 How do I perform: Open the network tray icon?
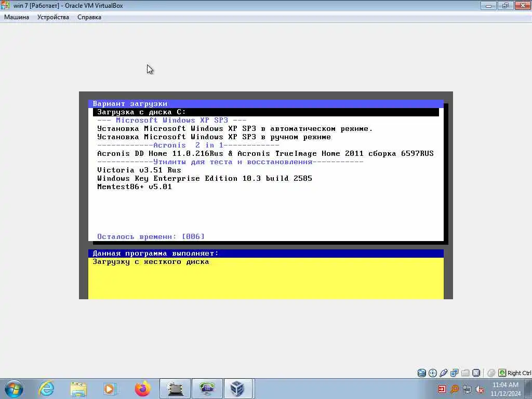click(x=467, y=389)
